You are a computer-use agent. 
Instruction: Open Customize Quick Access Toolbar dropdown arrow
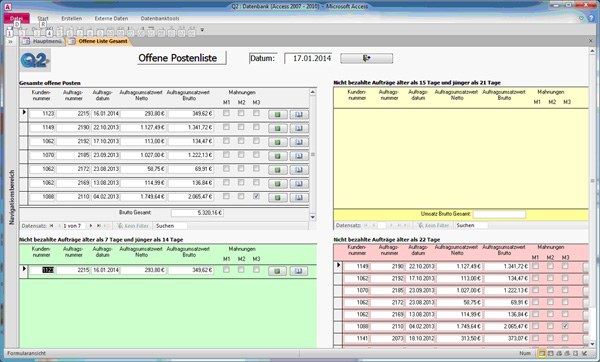coord(202,30)
